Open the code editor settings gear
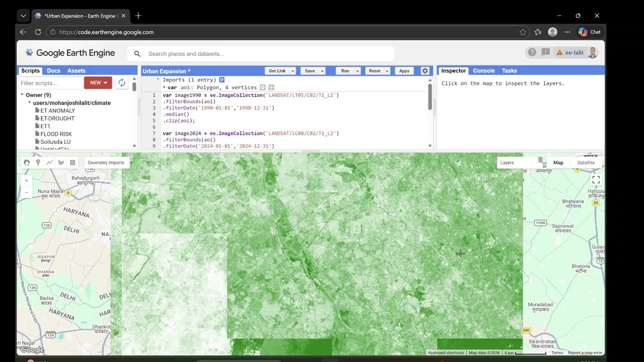This screenshot has width=644, height=362. 425,71
